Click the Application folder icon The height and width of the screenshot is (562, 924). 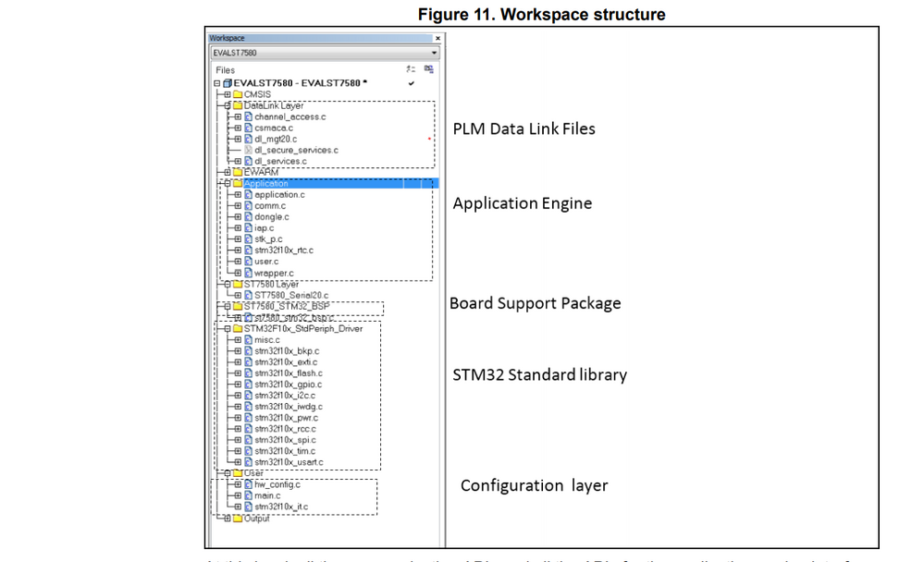coord(238,183)
